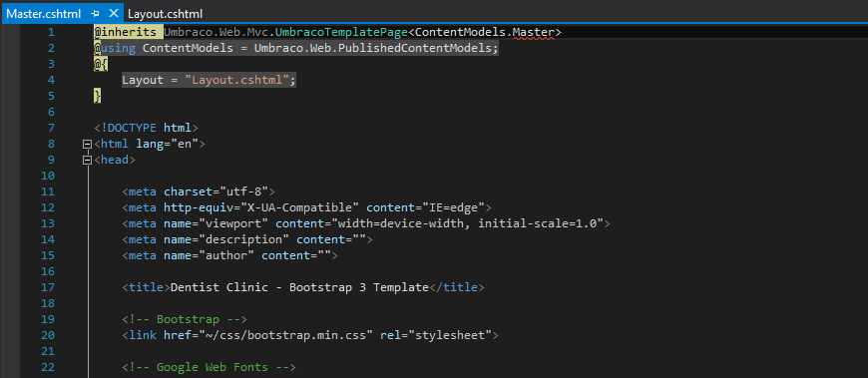Click the closing brace on line 5
This screenshot has height=378, width=868.
click(x=98, y=96)
